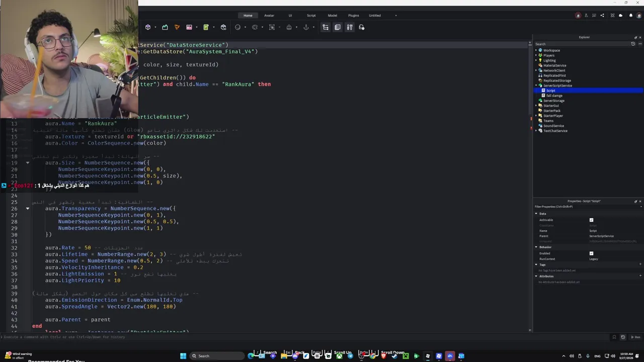This screenshot has width=644, height=362.
Task: Click the green Script insert icon
Action: click(206, 27)
